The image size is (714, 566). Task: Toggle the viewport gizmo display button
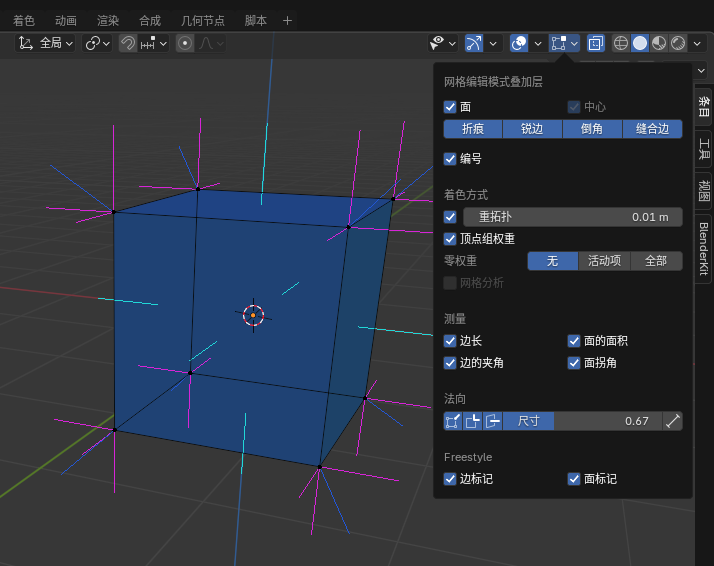tap(474, 43)
